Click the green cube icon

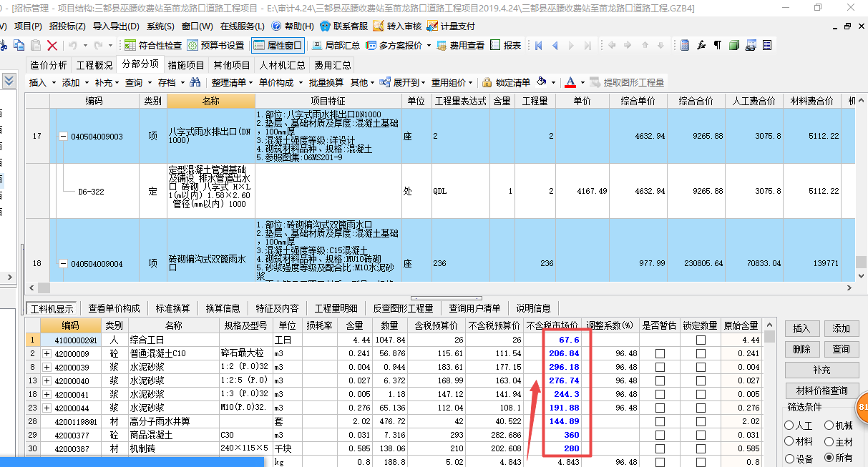coord(734,45)
